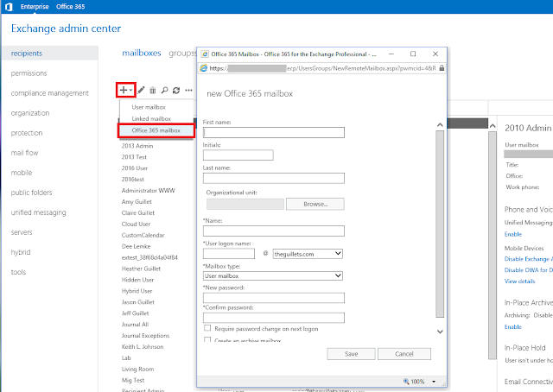Image resolution: width=553 pixels, height=392 pixels.
Task: Click the Disable Exchange ActiveSync link
Action: click(528, 259)
